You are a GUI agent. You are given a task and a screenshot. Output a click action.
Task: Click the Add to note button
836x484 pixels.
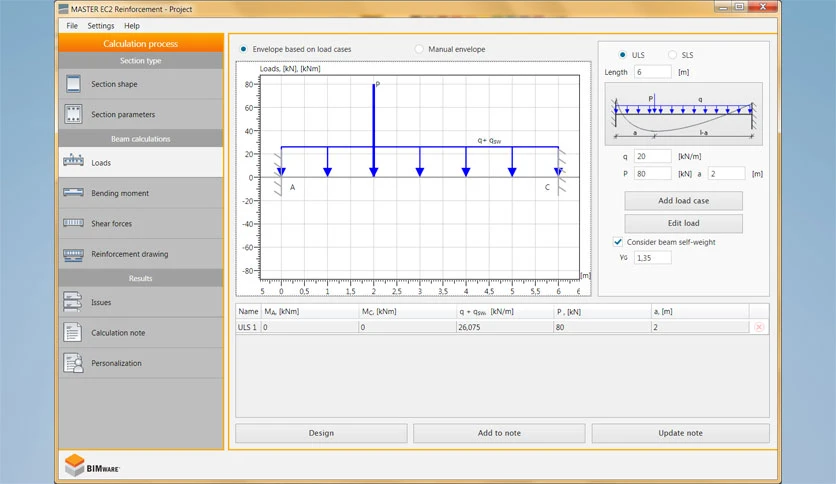(499, 433)
